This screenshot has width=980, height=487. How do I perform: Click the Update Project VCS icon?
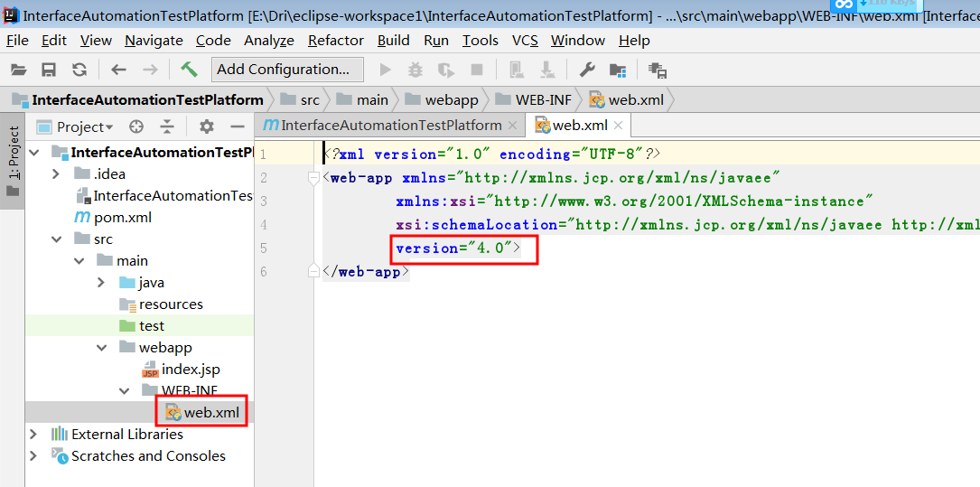pos(517,70)
